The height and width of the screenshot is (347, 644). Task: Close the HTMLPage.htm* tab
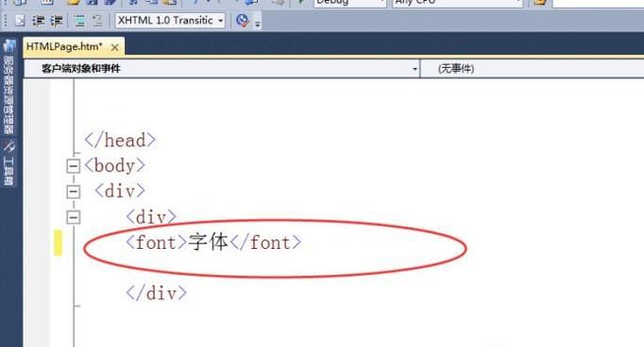coord(115,47)
